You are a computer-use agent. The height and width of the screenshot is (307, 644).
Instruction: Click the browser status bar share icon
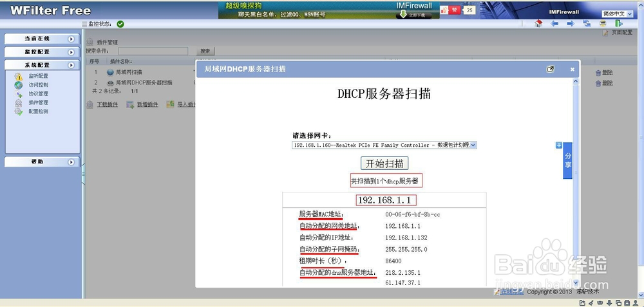click(x=582, y=303)
